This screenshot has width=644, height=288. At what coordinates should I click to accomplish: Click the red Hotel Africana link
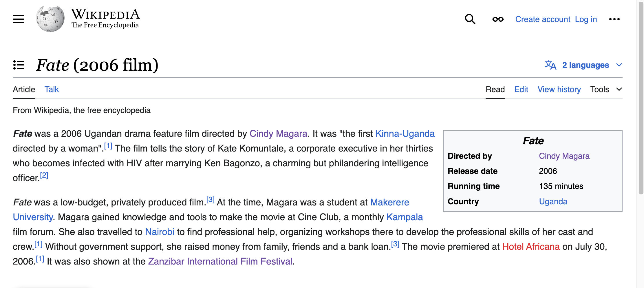[x=531, y=247]
